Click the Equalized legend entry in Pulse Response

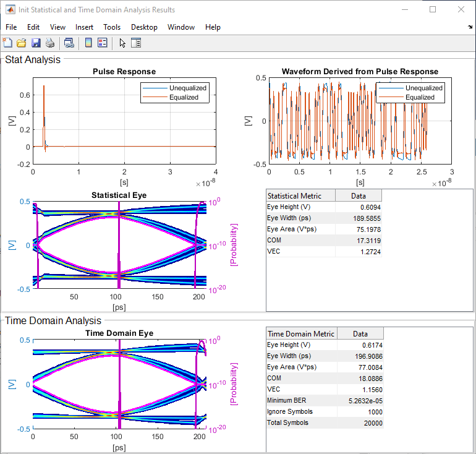[x=184, y=97]
